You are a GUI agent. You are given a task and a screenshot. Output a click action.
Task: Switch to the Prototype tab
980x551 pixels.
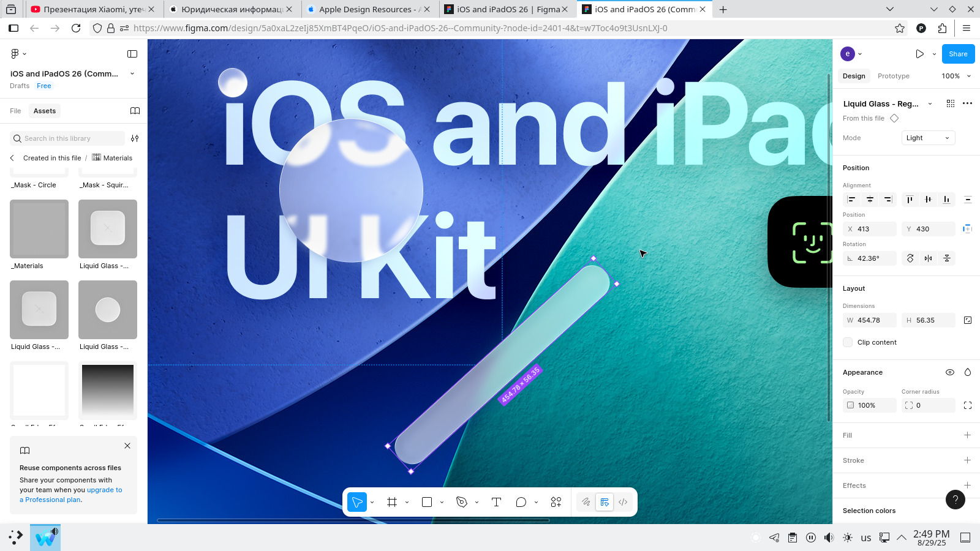click(894, 76)
